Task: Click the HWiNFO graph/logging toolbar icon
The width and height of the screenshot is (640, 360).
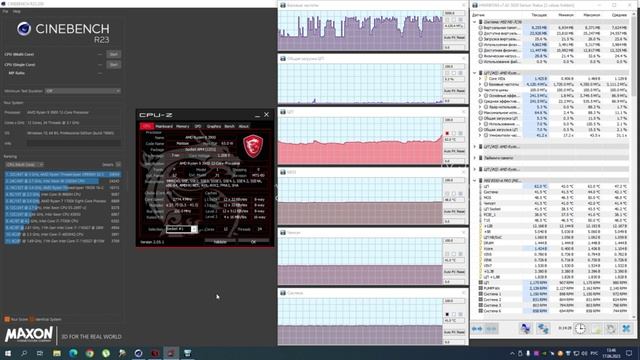Action: tap(525, 329)
